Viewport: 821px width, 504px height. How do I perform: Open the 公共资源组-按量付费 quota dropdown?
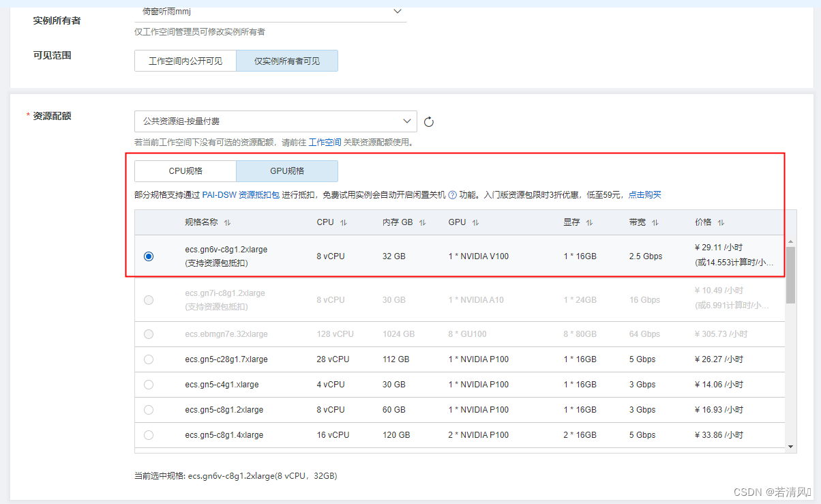click(x=275, y=121)
